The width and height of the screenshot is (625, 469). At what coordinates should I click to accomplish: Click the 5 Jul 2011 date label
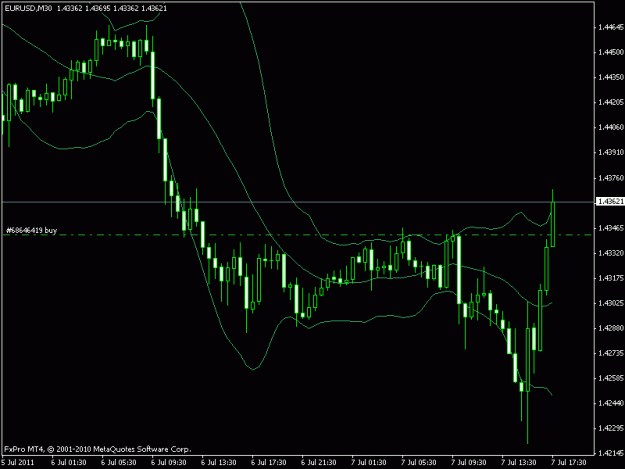coord(18,463)
